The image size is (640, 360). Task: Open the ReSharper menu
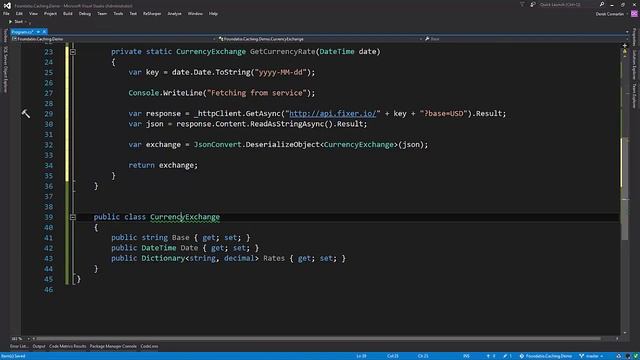pyautogui.click(x=152, y=13)
